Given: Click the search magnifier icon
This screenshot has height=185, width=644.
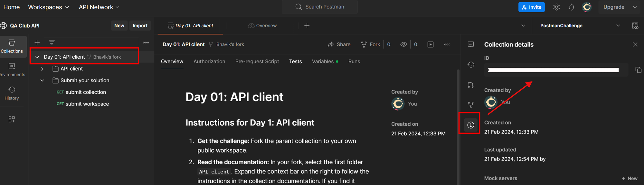Looking at the screenshot, I should pos(298,7).
